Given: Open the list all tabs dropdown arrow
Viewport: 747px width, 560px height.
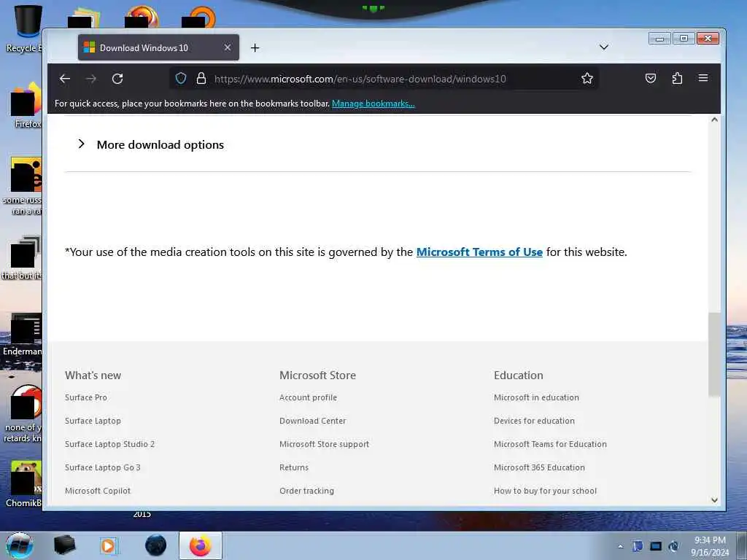Looking at the screenshot, I should pyautogui.click(x=603, y=47).
